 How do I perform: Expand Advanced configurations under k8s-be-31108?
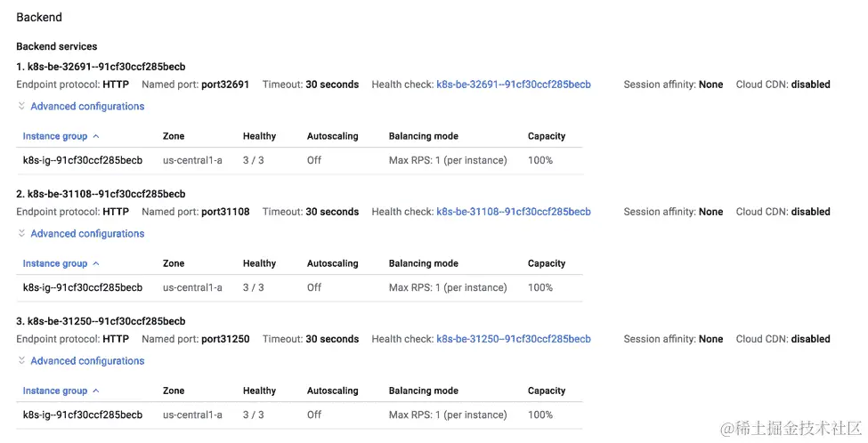coord(87,233)
